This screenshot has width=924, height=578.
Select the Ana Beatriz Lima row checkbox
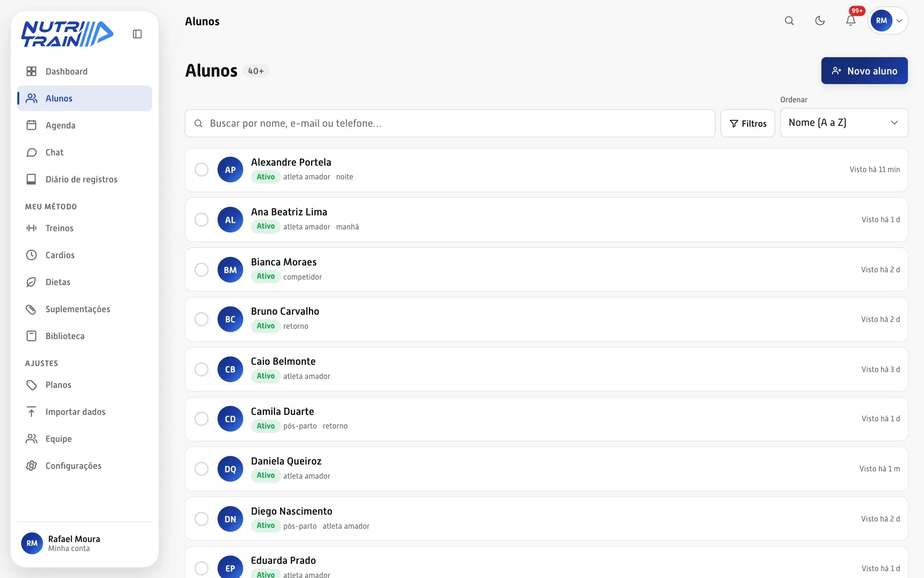201,220
